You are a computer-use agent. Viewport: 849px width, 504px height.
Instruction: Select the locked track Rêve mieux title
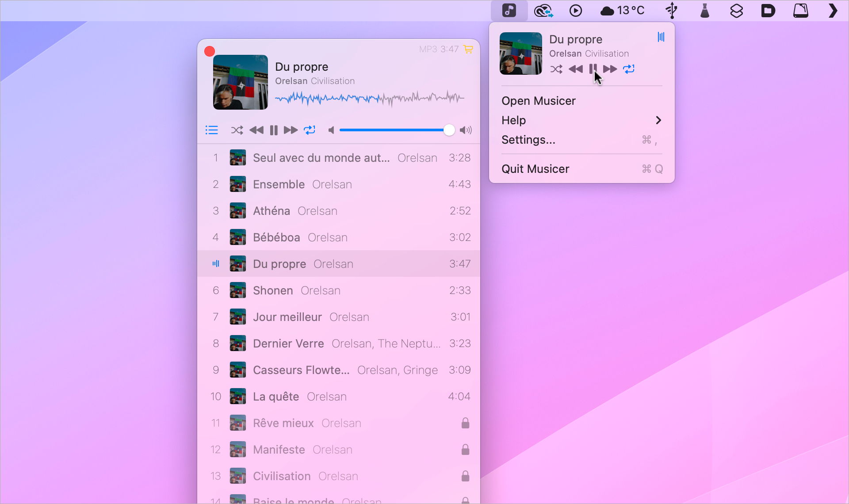pyautogui.click(x=283, y=423)
